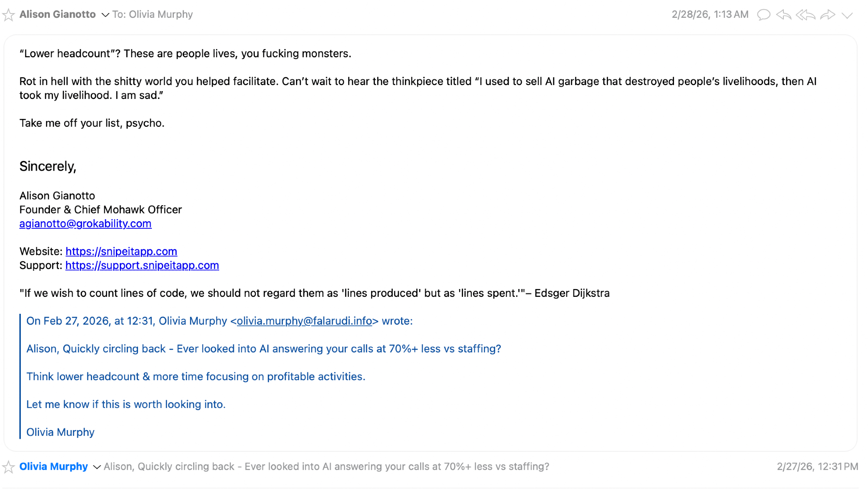This screenshot has height=490, width=868.
Task: Reply to Alison Gianotto's message
Action: point(784,15)
